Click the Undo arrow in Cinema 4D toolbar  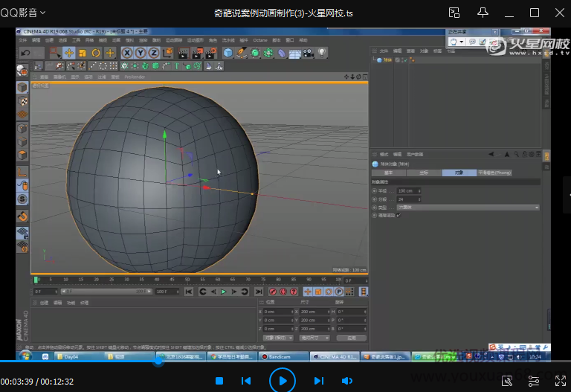pyautogui.click(x=26, y=53)
